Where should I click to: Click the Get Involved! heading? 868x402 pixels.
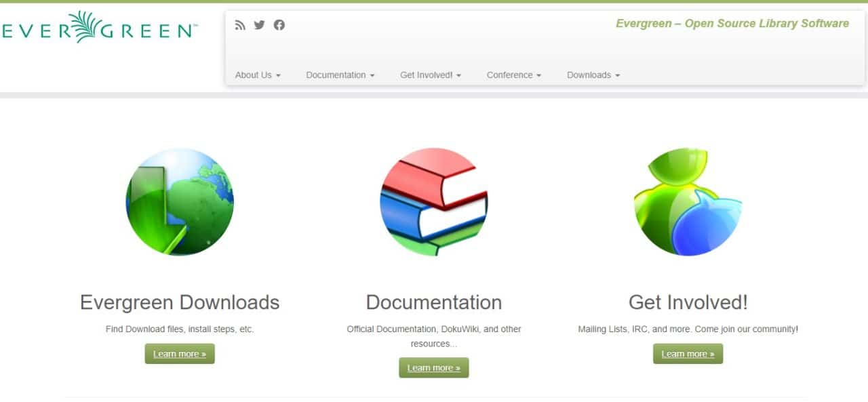click(x=688, y=302)
